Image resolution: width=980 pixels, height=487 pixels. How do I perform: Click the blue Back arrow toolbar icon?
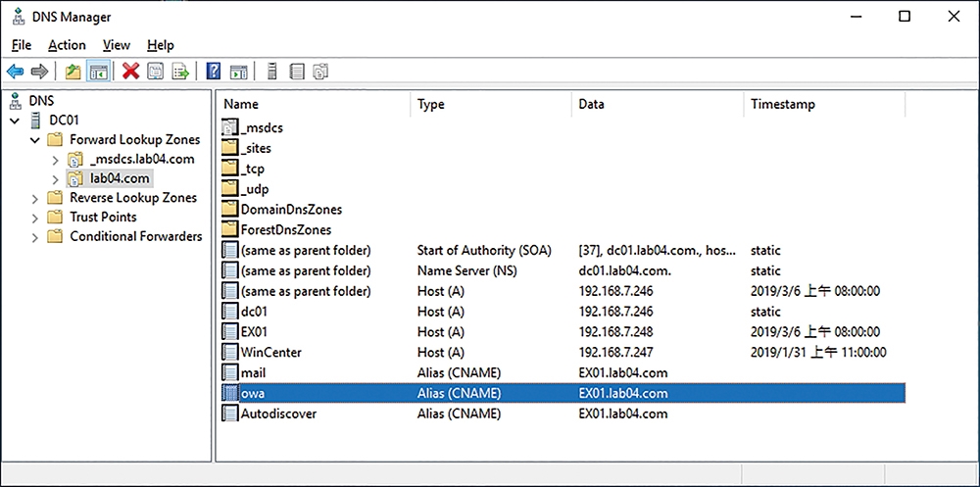click(x=15, y=72)
